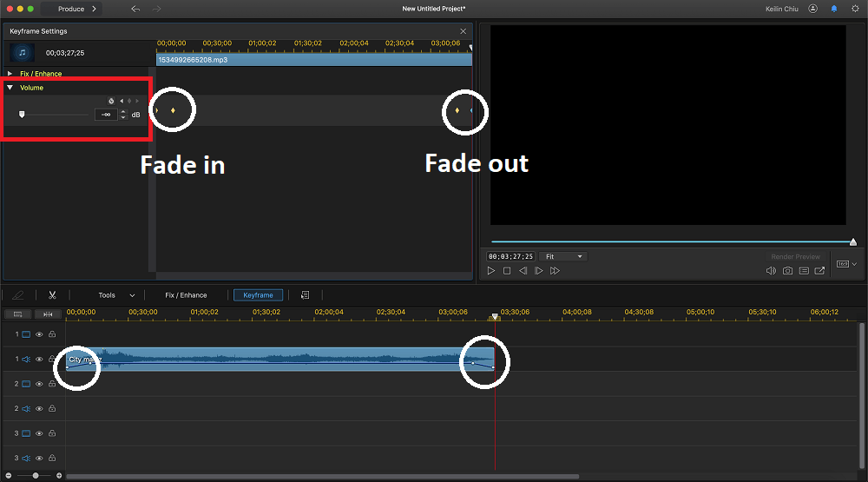Toggle visibility eye on video track 3
The width and height of the screenshot is (868, 482).
coord(39,432)
